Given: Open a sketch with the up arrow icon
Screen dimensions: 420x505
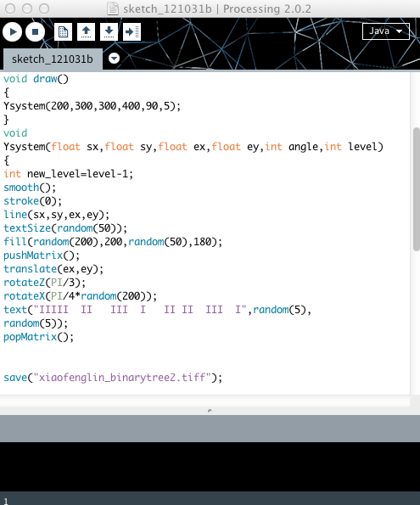Looking at the screenshot, I should 86,32.
